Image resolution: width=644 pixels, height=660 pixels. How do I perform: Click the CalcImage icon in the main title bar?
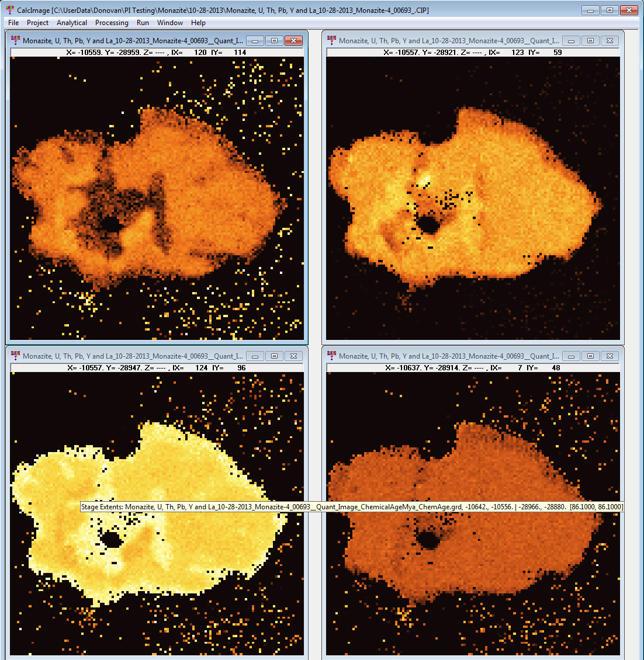click(x=9, y=11)
